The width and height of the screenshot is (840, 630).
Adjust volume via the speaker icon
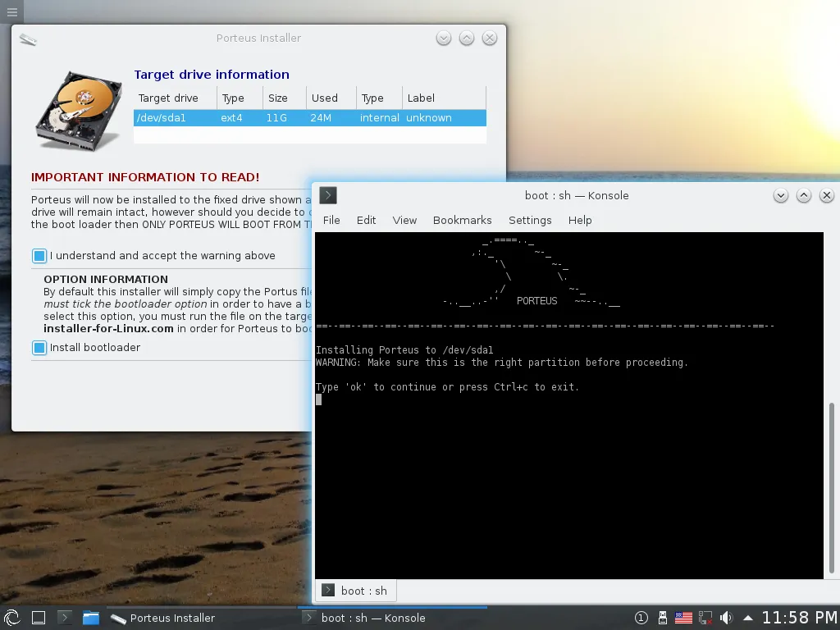727,617
